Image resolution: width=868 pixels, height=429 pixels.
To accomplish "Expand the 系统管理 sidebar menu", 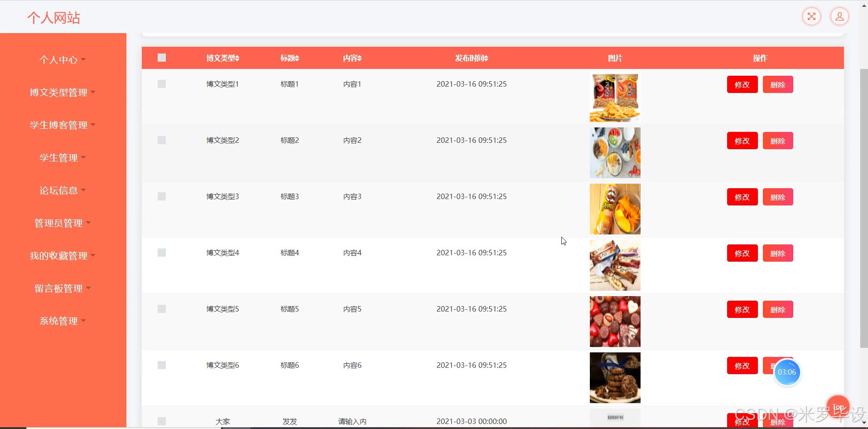I will click(63, 321).
